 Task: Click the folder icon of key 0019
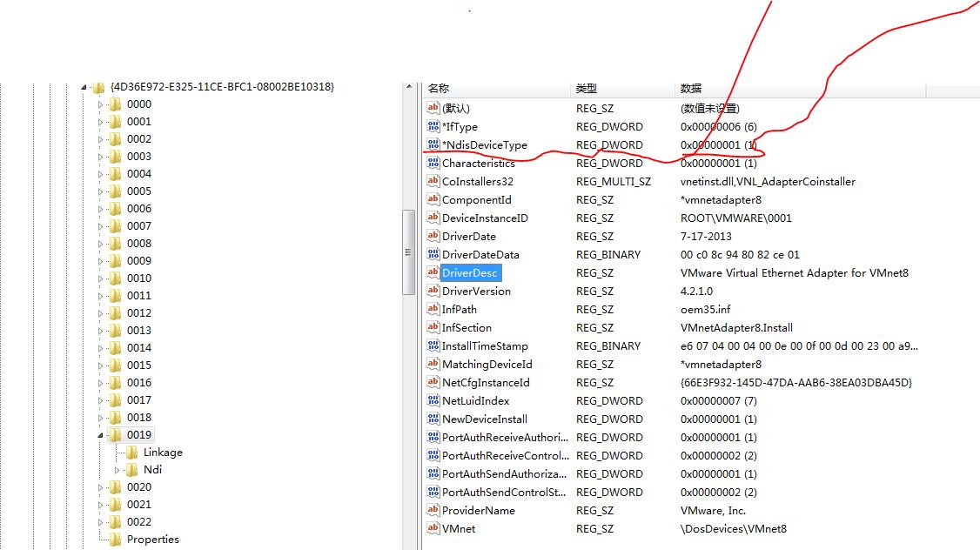(116, 435)
